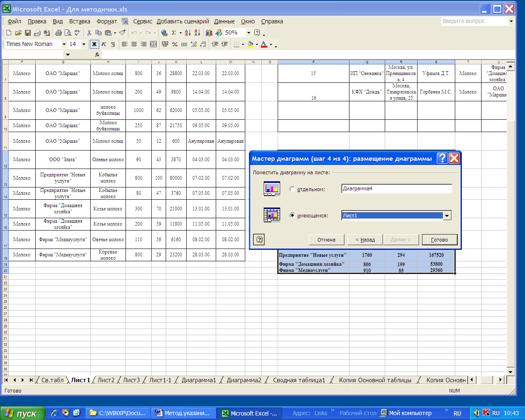The width and height of the screenshot is (525, 420).
Task: Create a new workbook with New icon
Action: click(9, 33)
